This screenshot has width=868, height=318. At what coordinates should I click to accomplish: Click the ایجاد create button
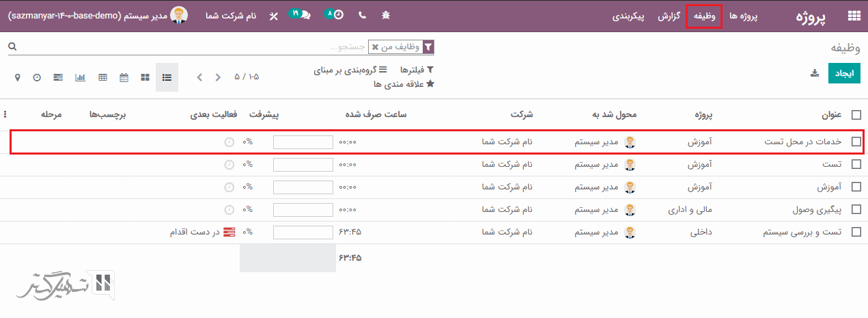click(x=844, y=74)
